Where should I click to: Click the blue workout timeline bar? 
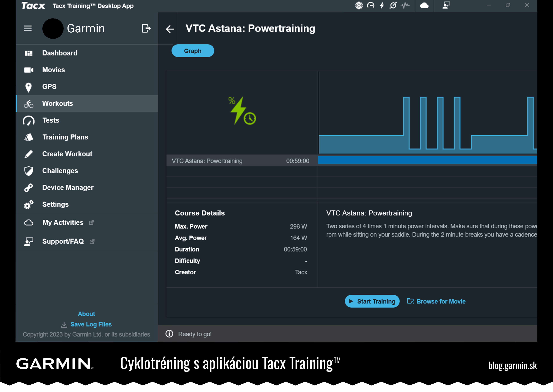click(427, 160)
